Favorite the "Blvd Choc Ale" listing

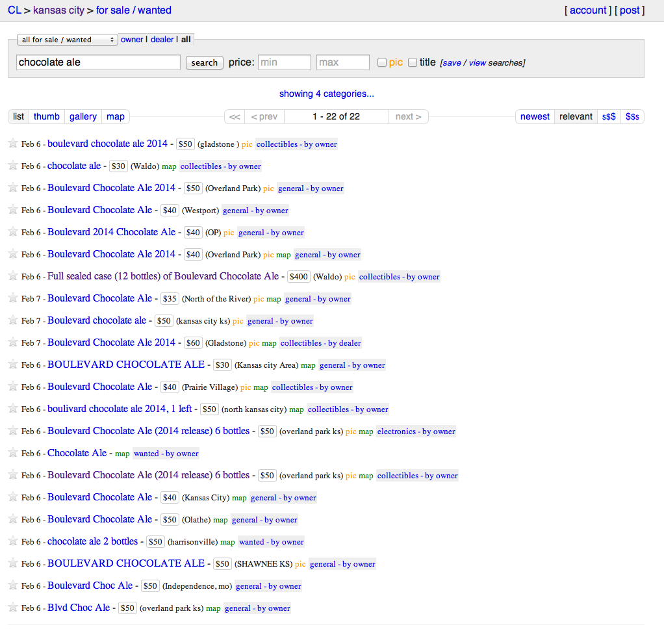point(13,608)
